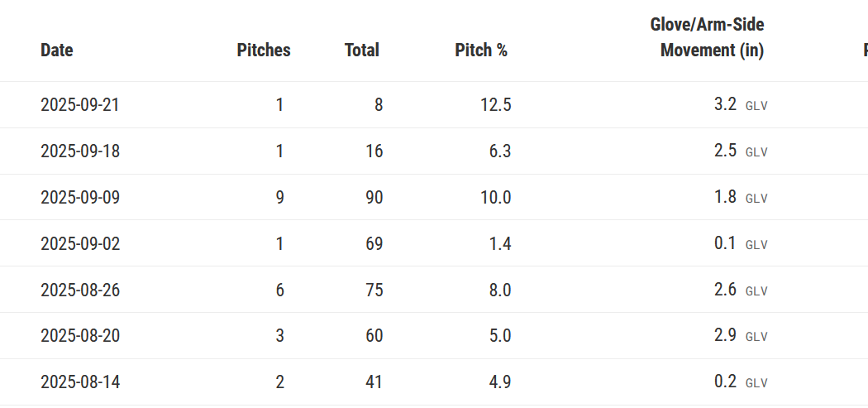Click the 12.5 pitch percent value
This screenshot has height=408, width=868.
coord(495,105)
